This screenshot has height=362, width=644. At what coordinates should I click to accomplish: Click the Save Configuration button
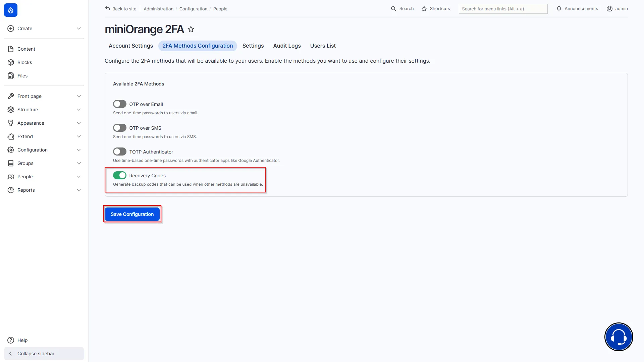click(132, 214)
